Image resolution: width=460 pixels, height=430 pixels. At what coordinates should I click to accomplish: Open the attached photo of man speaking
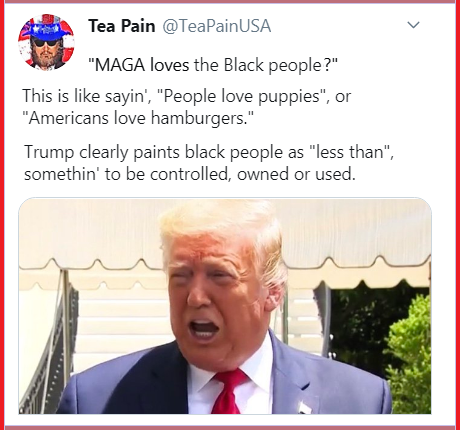(225, 306)
